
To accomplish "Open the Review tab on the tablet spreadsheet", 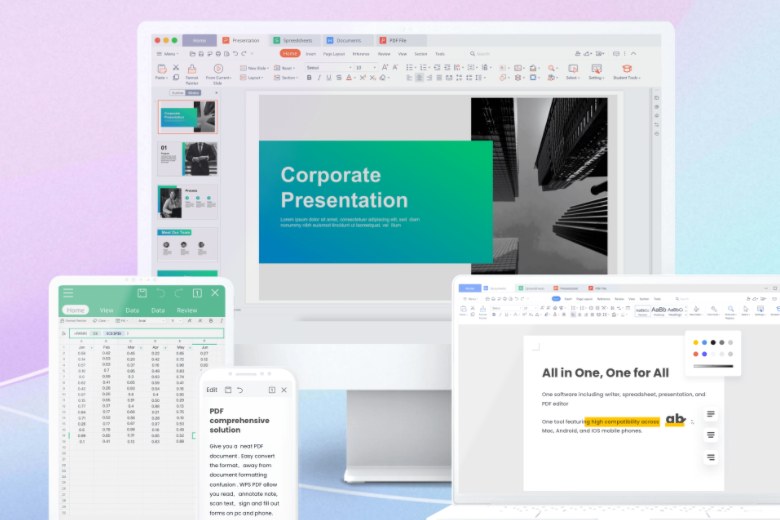I will (x=187, y=310).
